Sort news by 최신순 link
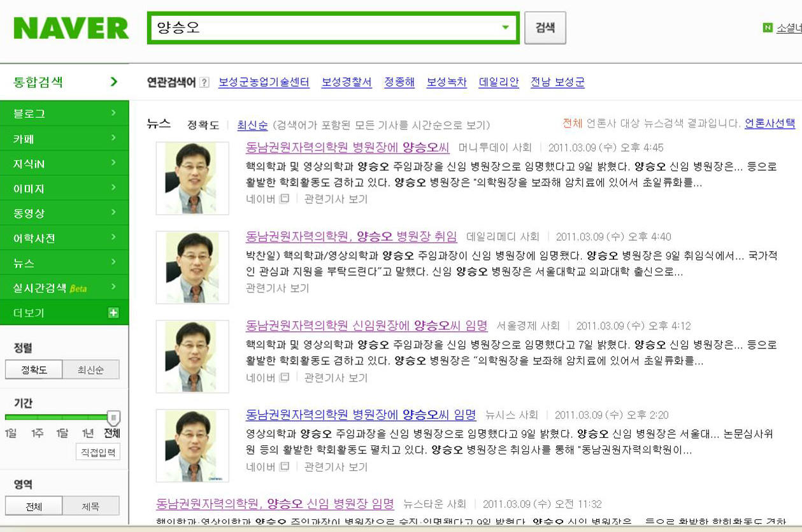 (x=252, y=126)
